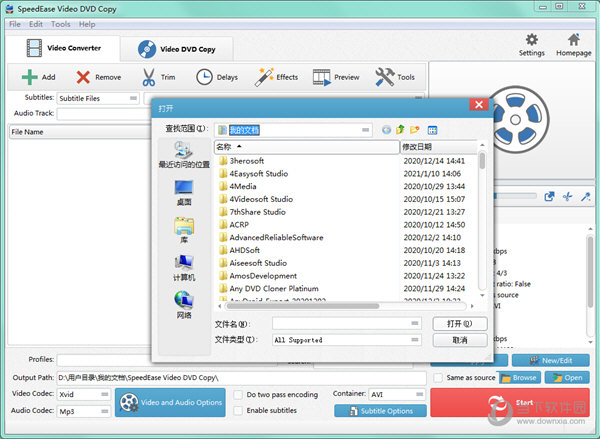Select 4Easysoft Studio folder
Screen dimensions: 600x439
coord(259,174)
